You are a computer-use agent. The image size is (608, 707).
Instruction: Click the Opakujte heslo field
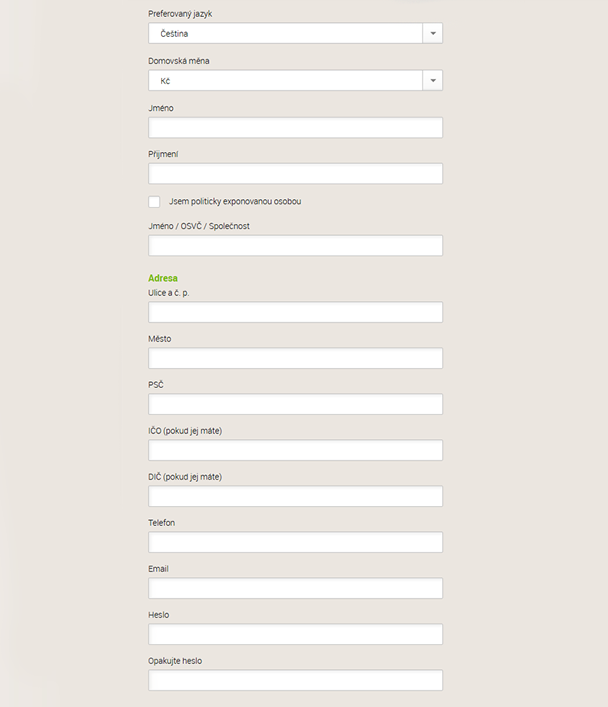[x=295, y=680]
